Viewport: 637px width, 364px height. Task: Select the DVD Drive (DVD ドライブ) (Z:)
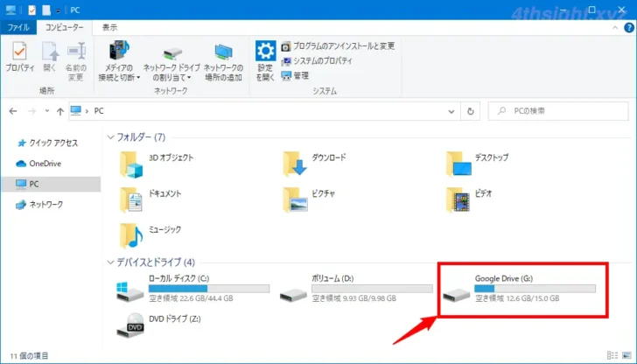click(x=159, y=325)
